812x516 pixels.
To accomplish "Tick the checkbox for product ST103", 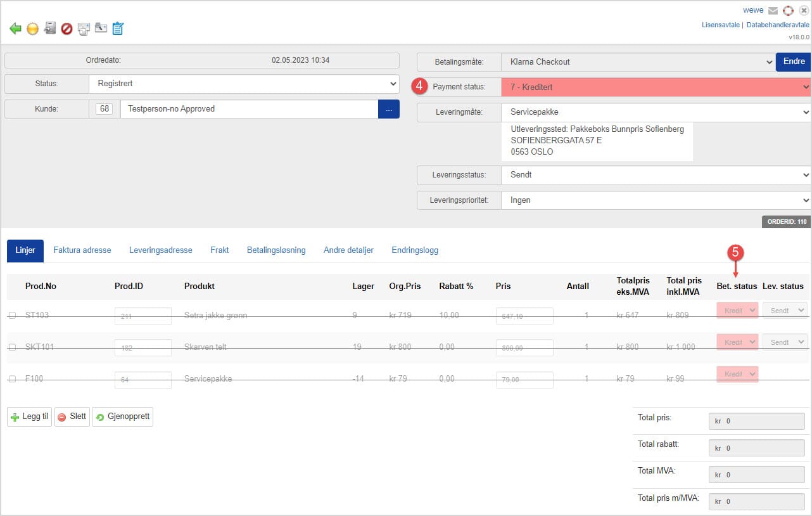I will coord(12,316).
